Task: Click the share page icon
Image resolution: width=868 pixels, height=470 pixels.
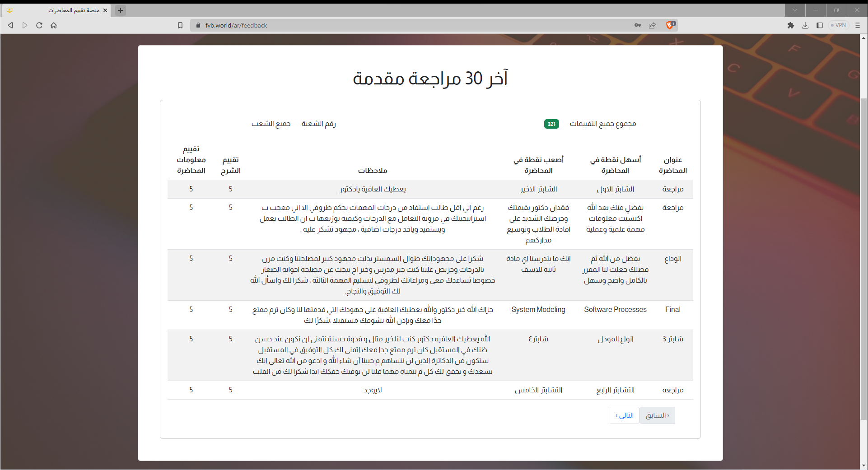Action: coord(652,25)
